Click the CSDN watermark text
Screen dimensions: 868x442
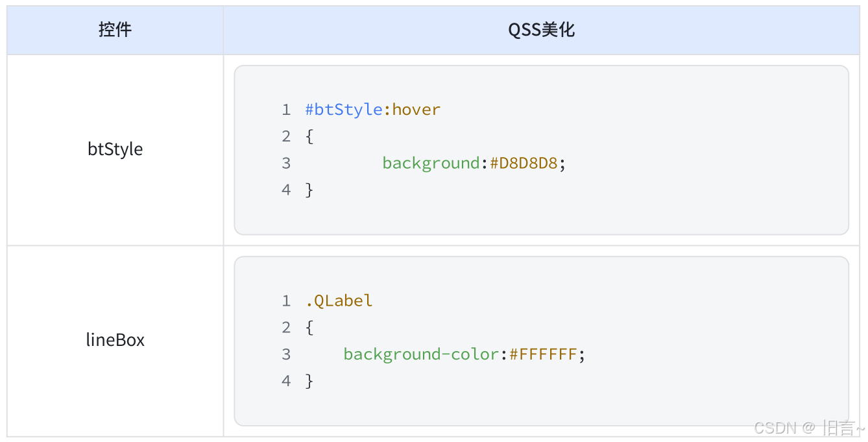776,428
